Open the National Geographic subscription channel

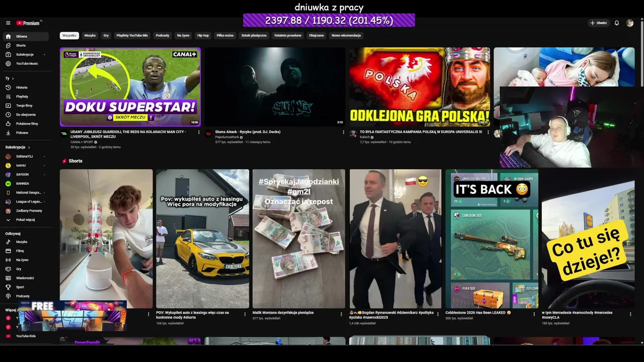(25, 193)
